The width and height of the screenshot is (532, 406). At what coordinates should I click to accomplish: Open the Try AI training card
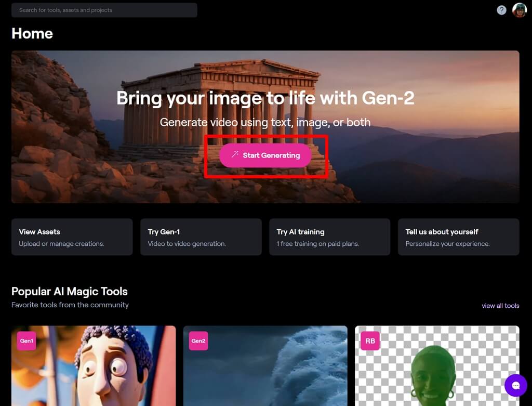pyautogui.click(x=329, y=237)
